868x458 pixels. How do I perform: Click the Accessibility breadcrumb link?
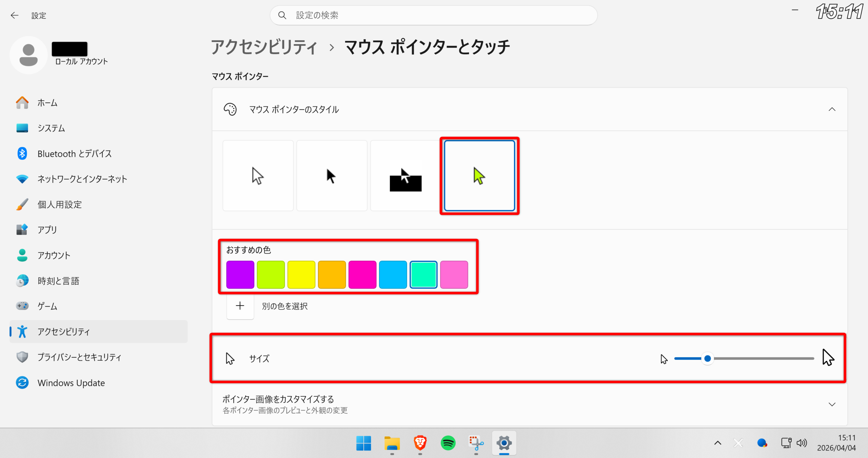264,47
